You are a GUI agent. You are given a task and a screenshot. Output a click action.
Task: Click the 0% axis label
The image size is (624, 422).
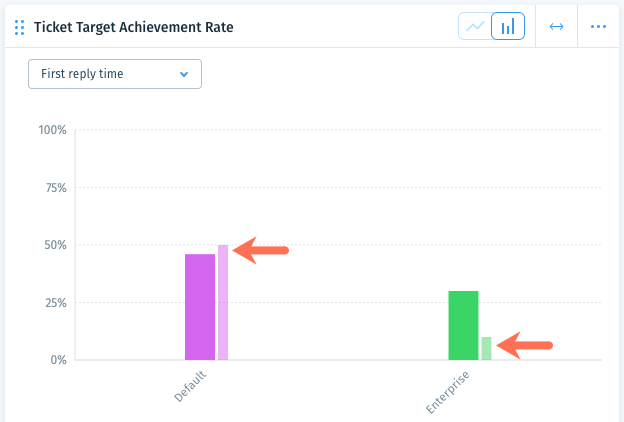coord(58,360)
